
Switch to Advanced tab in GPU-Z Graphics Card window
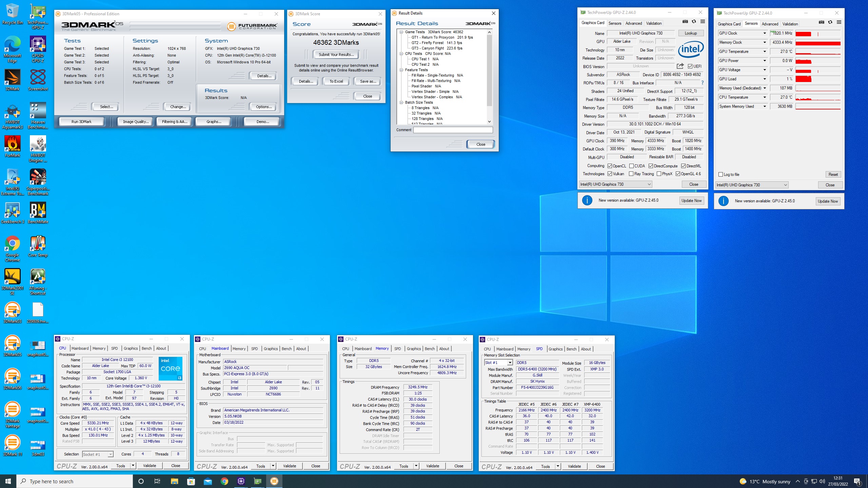633,23
